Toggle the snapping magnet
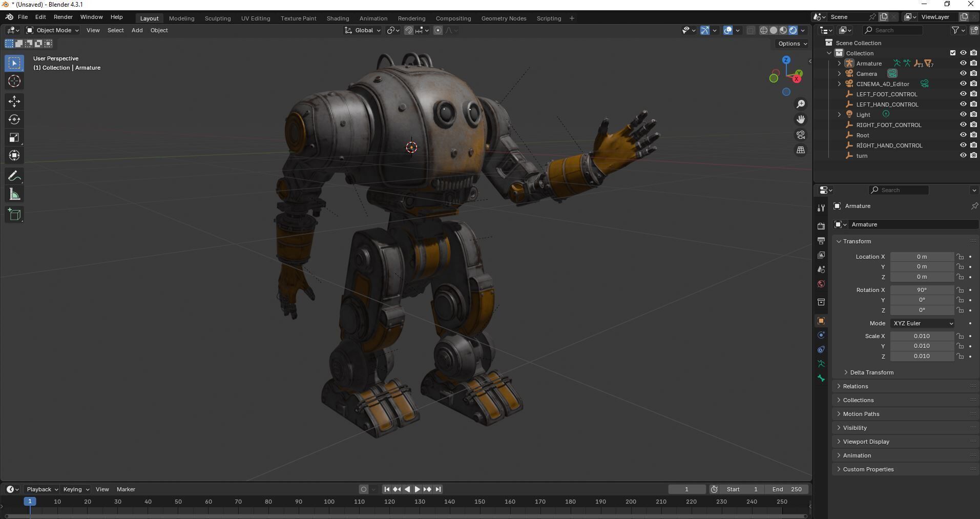 (x=409, y=30)
